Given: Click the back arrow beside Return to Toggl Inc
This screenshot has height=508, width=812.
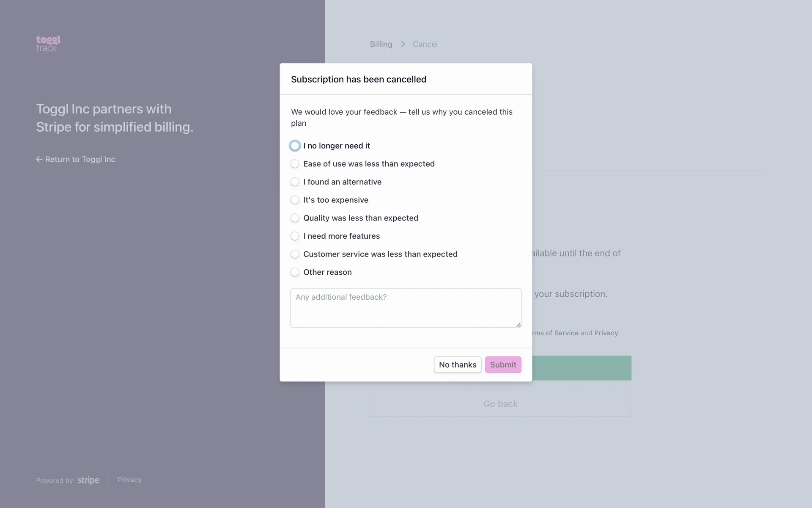Looking at the screenshot, I should (39, 159).
